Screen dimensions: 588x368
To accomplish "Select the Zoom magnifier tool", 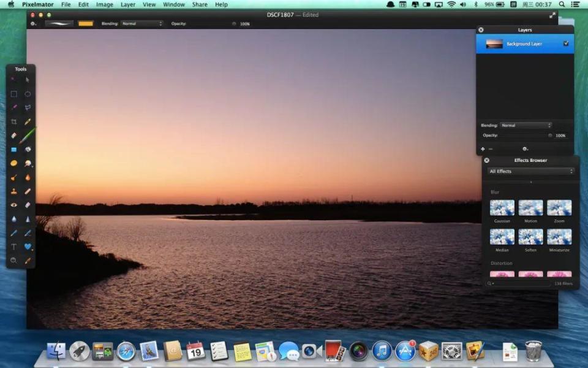I will pos(13,259).
